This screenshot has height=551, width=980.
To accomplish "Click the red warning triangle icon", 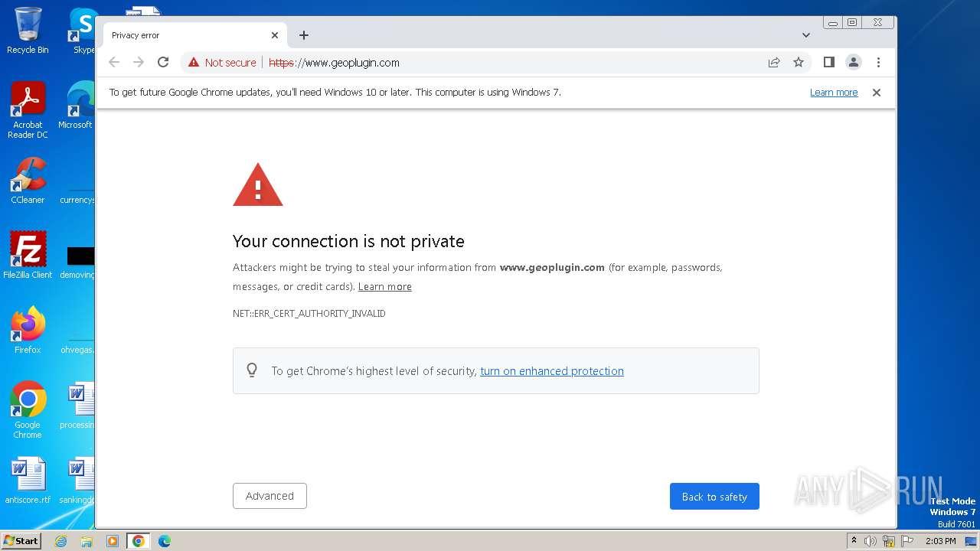I will click(x=258, y=184).
